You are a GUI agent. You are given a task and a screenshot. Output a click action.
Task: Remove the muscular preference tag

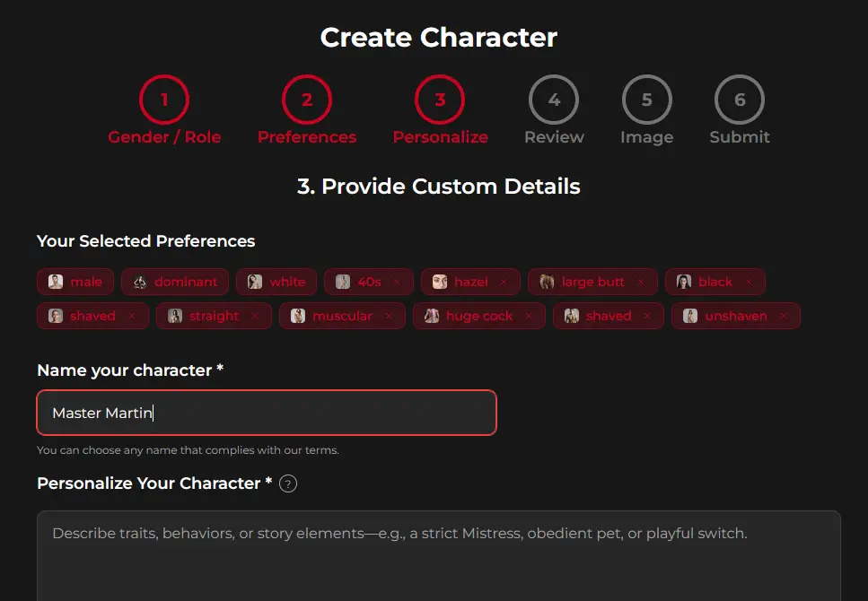[388, 316]
